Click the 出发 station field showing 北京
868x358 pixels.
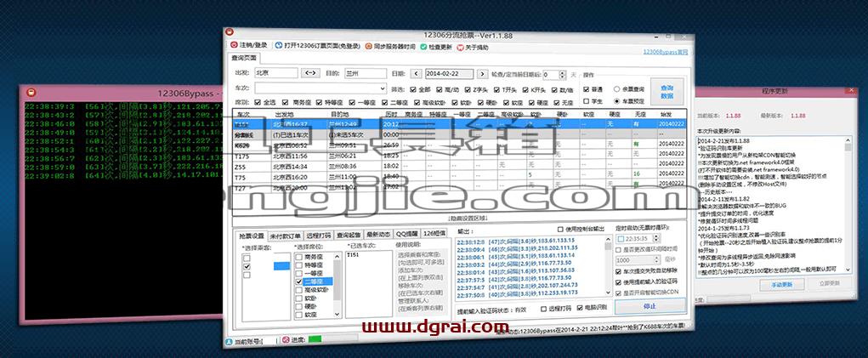tap(275, 73)
